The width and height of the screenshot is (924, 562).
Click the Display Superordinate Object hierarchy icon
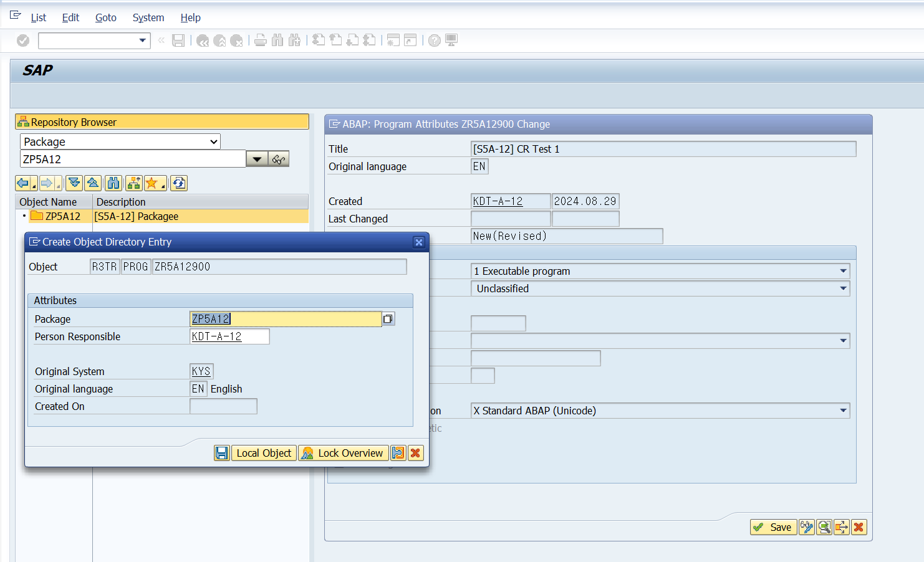pos(133,183)
